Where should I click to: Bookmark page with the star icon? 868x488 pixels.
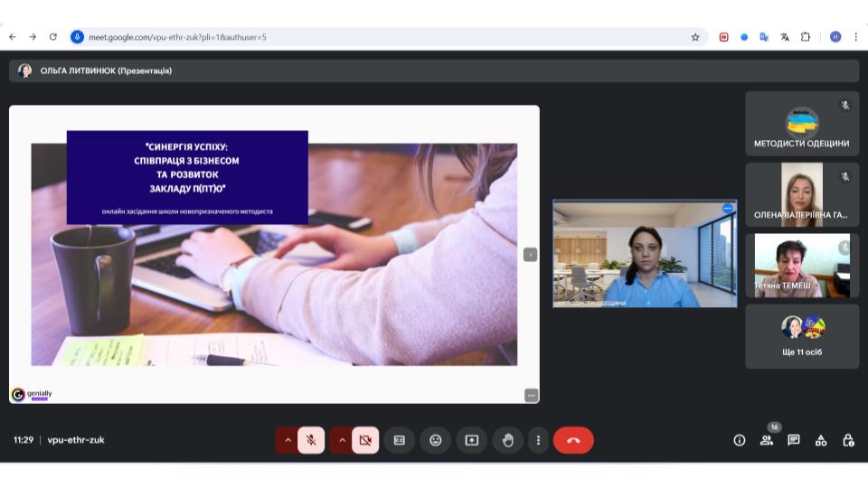click(695, 37)
